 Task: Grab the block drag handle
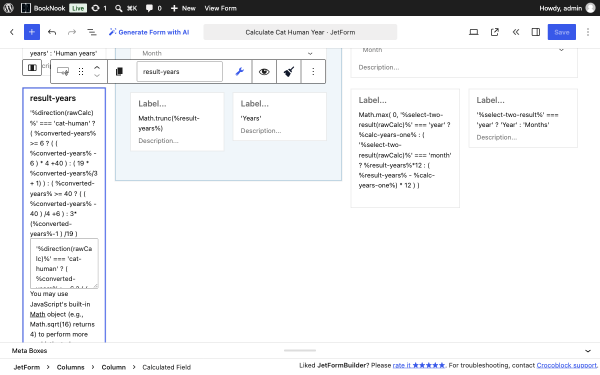tap(81, 72)
